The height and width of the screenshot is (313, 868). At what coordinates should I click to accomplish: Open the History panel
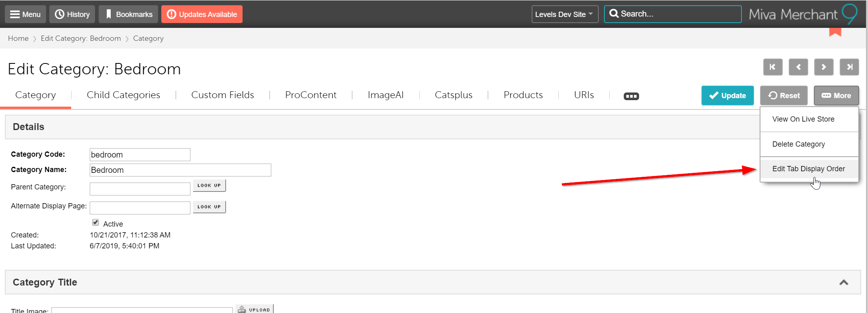pyautogui.click(x=72, y=14)
